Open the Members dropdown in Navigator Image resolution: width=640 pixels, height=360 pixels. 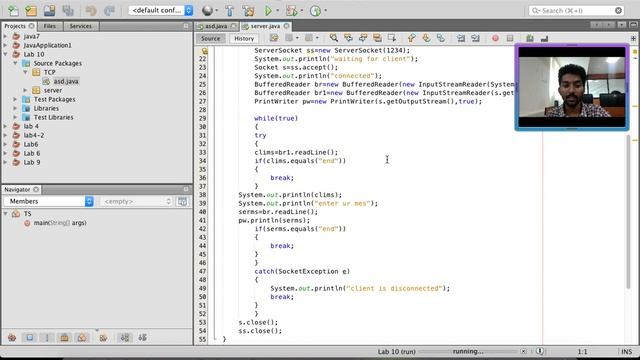pos(49,201)
